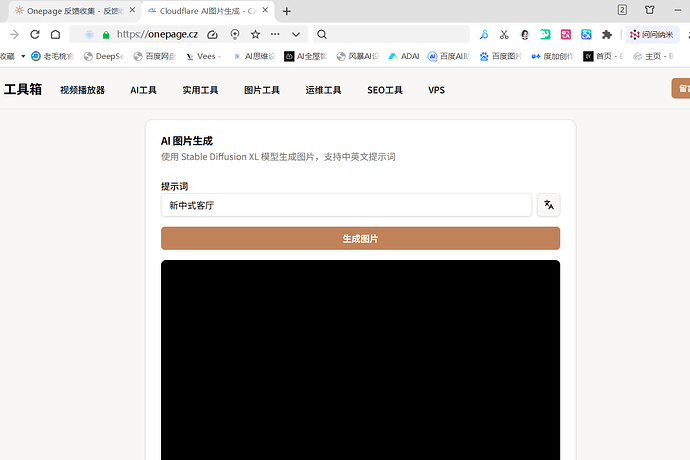Viewport: 690px width, 460px height.
Task: Open the three-dot more options in address bar
Action: click(275, 34)
